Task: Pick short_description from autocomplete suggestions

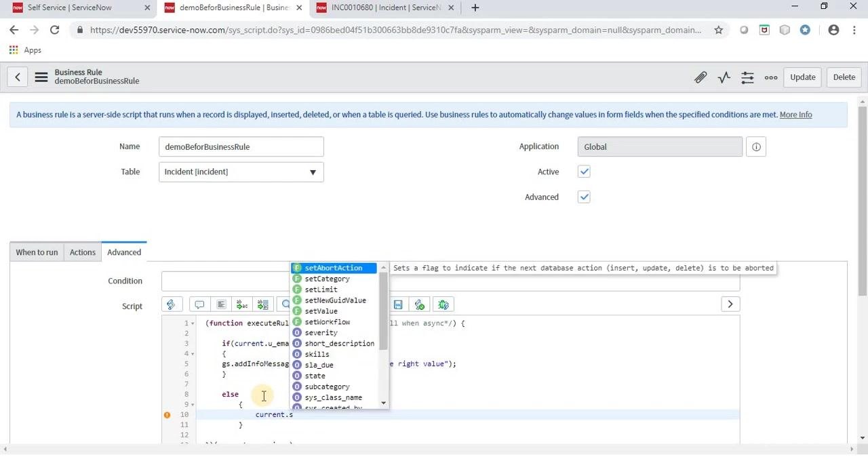Action: [x=334, y=344]
